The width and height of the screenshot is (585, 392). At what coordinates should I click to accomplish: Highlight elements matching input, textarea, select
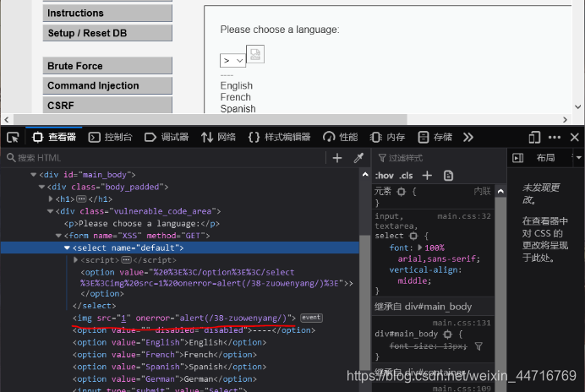tap(413, 236)
